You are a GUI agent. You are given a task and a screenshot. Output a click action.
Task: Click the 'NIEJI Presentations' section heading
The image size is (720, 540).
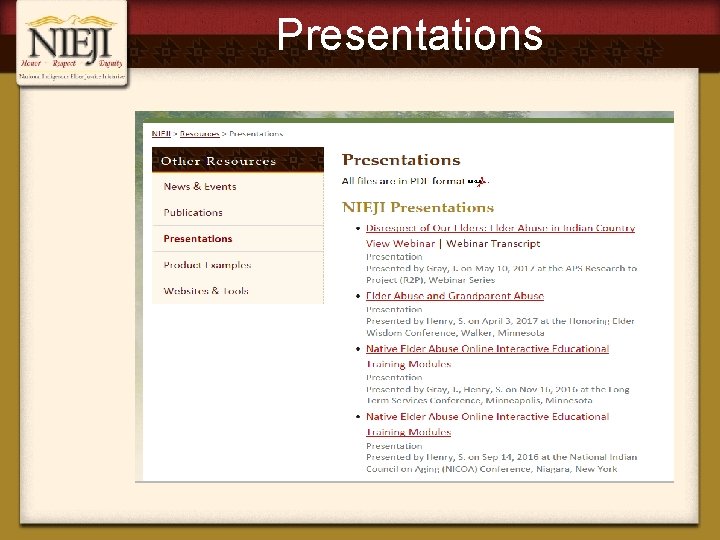pos(418,208)
